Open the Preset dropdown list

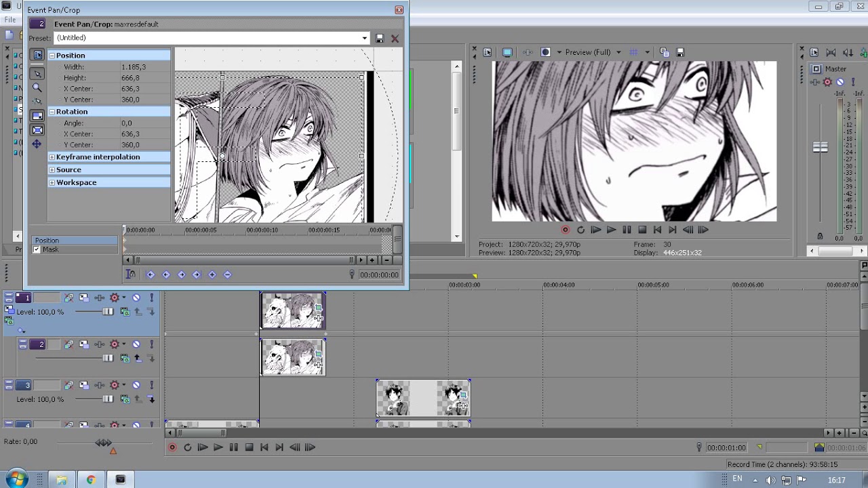365,38
